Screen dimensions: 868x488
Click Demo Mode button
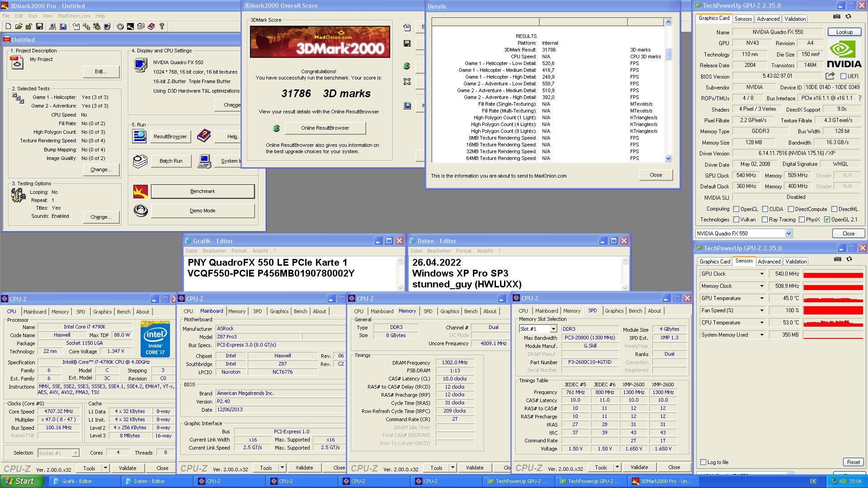(x=203, y=211)
